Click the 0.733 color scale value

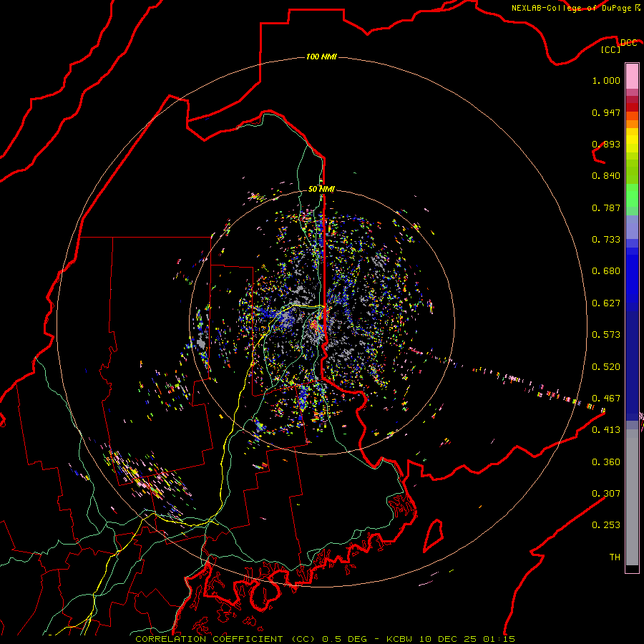(606, 240)
